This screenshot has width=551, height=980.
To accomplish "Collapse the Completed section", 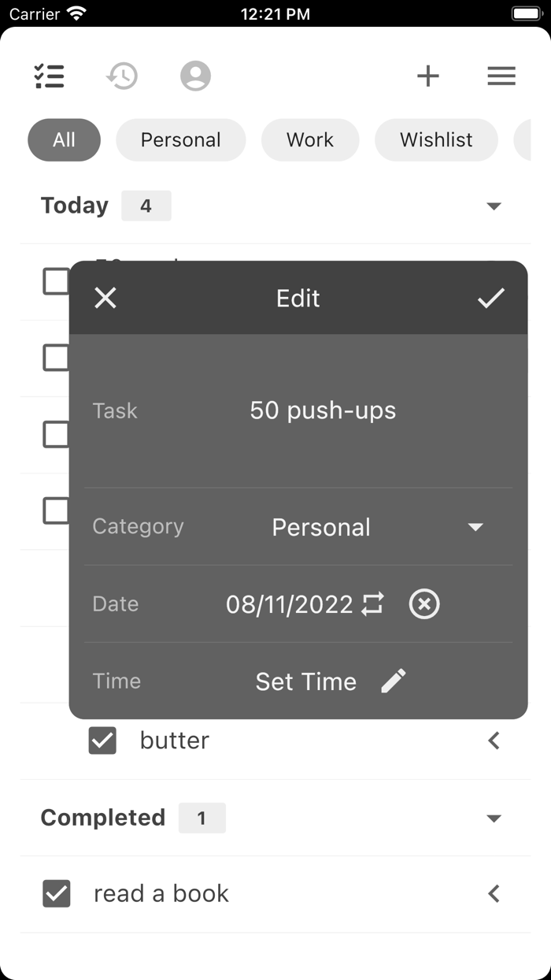I will tap(494, 818).
